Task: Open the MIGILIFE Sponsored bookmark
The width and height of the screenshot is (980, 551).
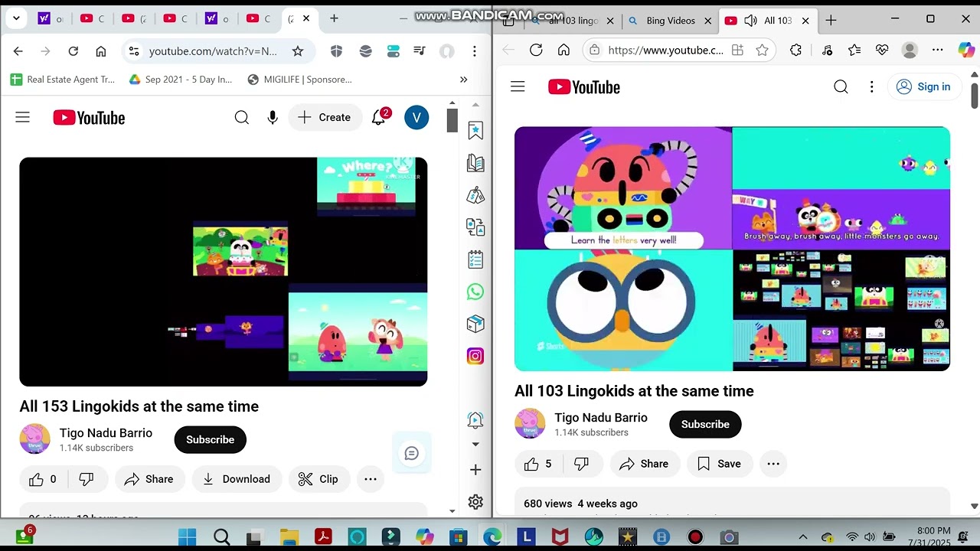Action: click(300, 80)
